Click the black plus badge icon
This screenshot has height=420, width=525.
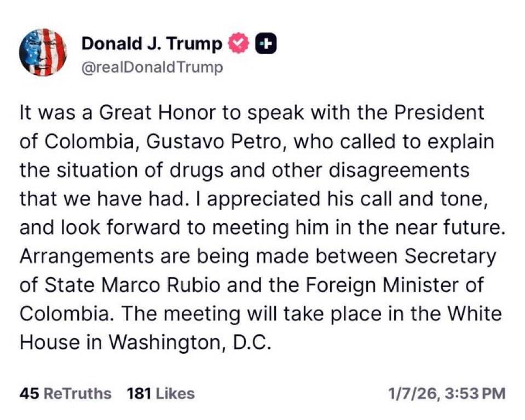(x=266, y=44)
